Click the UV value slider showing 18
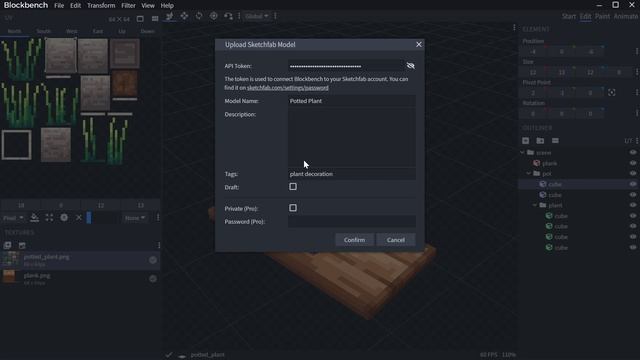640x360 pixels. (21, 205)
